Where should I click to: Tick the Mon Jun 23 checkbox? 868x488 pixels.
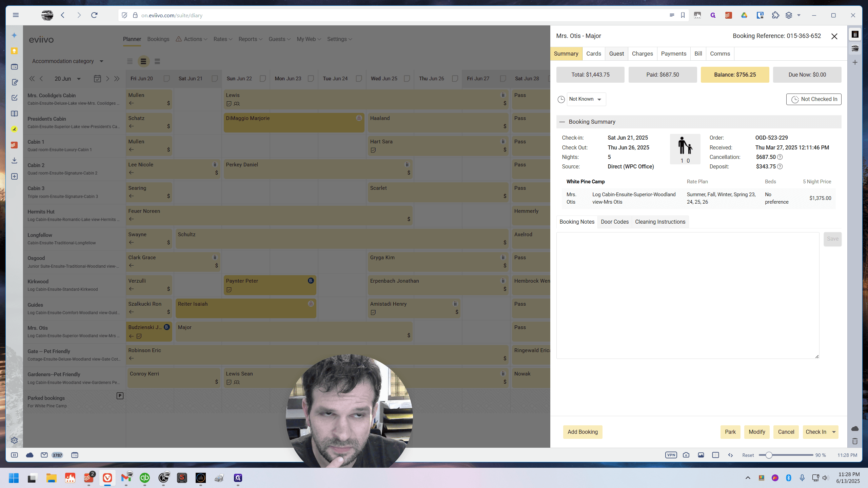311,79
